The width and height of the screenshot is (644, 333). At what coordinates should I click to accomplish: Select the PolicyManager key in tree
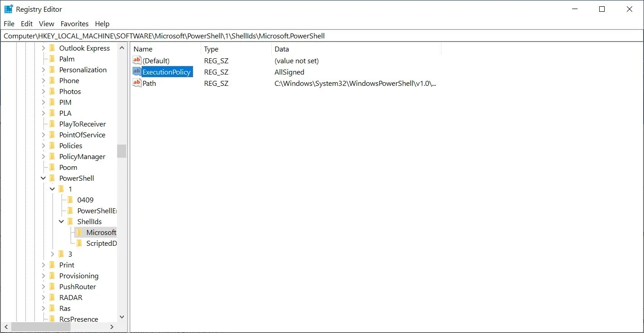coord(82,156)
